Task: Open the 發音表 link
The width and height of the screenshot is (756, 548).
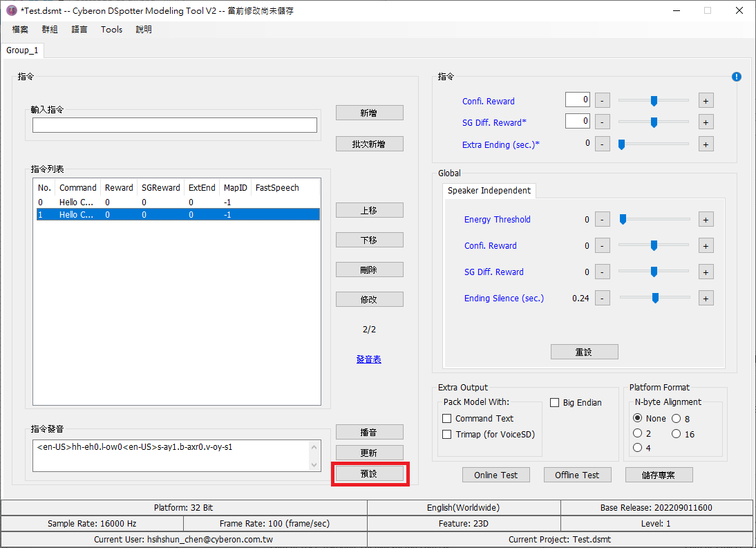Action: [x=369, y=359]
